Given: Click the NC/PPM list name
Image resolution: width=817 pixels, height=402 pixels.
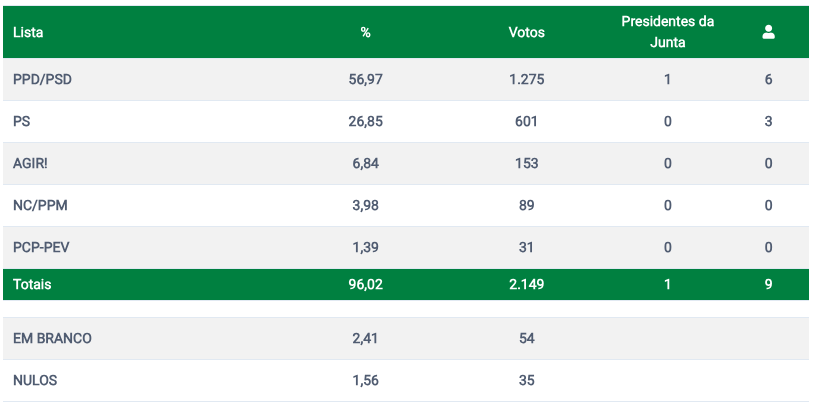Looking at the screenshot, I should [40, 205].
